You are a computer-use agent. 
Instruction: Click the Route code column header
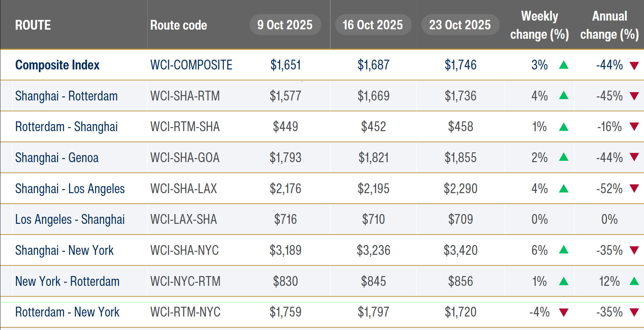[x=179, y=25]
